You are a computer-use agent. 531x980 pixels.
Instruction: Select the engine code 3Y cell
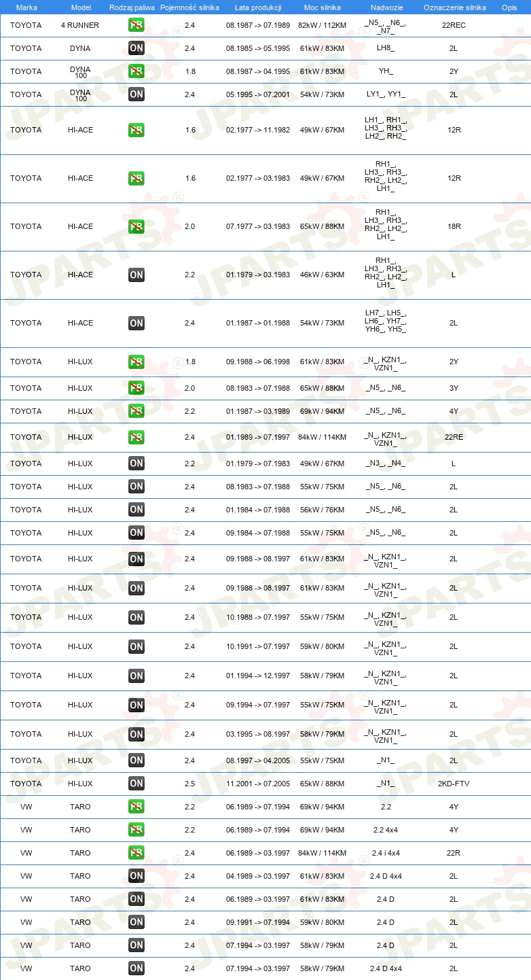click(x=454, y=388)
